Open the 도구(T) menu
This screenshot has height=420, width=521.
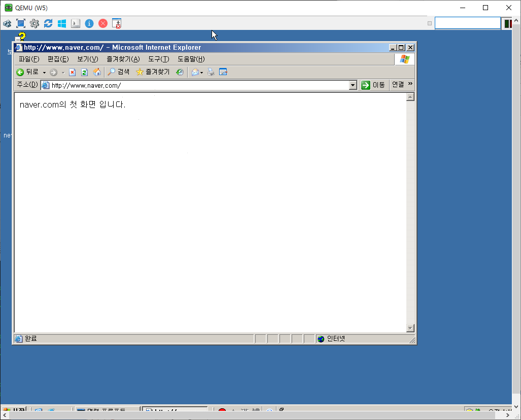pos(158,59)
